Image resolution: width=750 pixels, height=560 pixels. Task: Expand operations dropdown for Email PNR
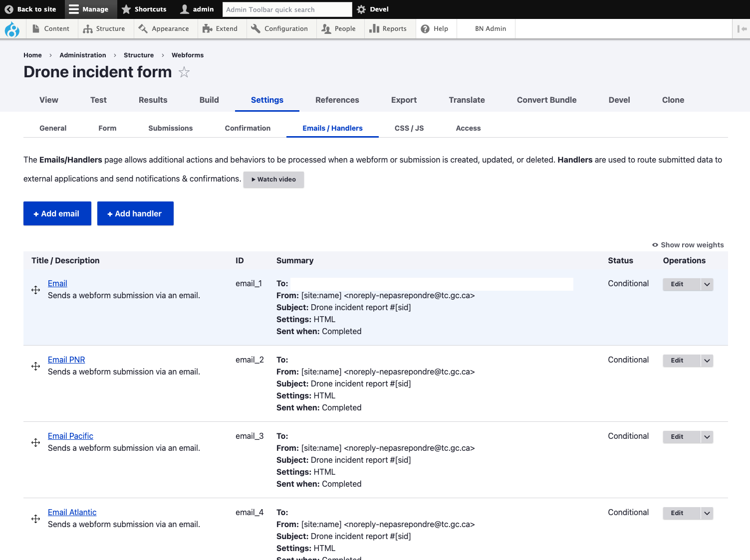coord(707,361)
